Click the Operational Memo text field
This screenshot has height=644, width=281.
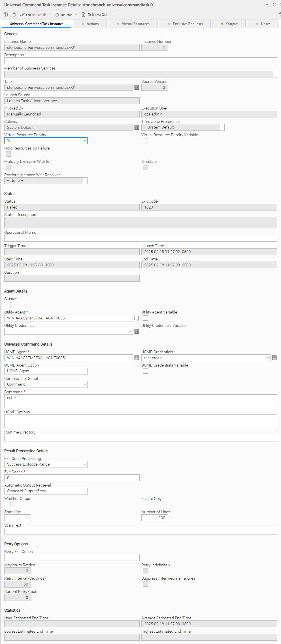click(140, 238)
